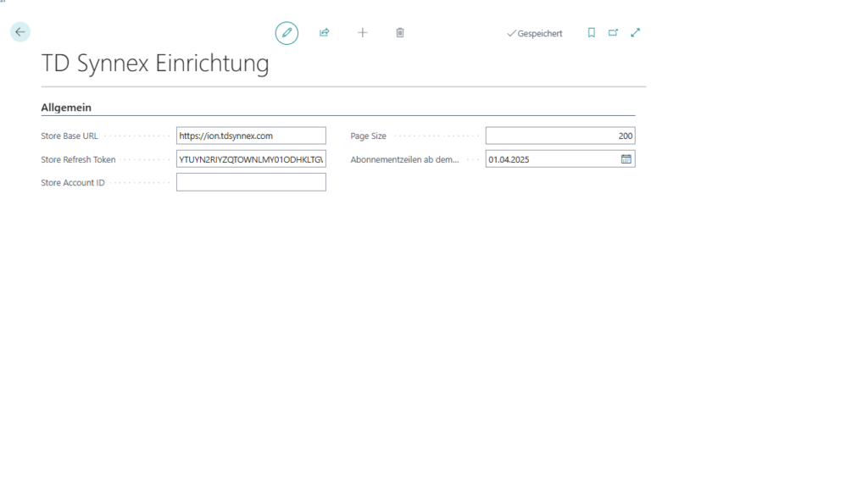868x488 pixels.
Task: Go back using the arrow button
Action: point(20,32)
